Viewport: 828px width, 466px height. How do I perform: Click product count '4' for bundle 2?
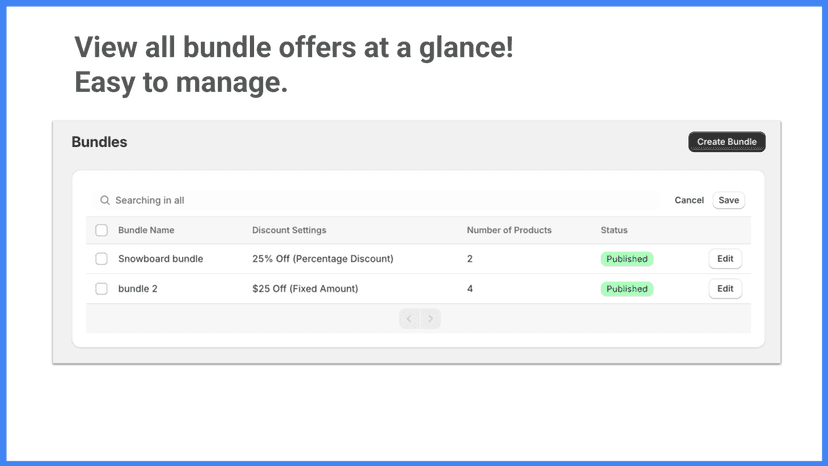pos(469,289)
